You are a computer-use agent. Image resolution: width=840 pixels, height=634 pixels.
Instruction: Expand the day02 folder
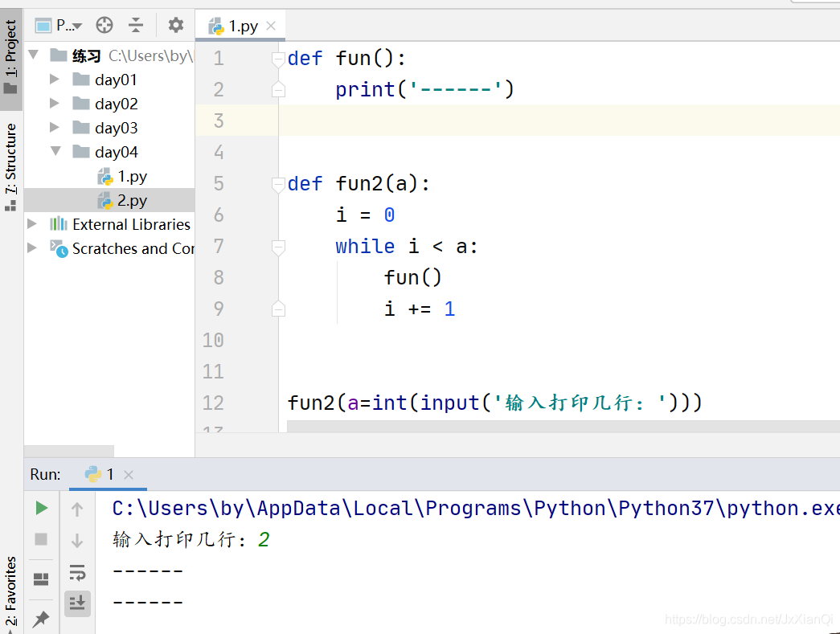[54, 103]
